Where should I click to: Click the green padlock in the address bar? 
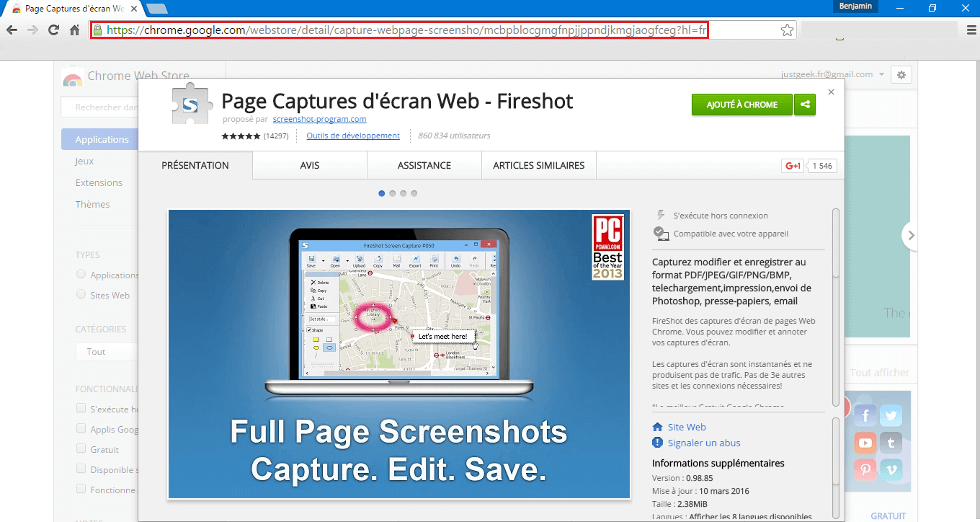point(98,30)
